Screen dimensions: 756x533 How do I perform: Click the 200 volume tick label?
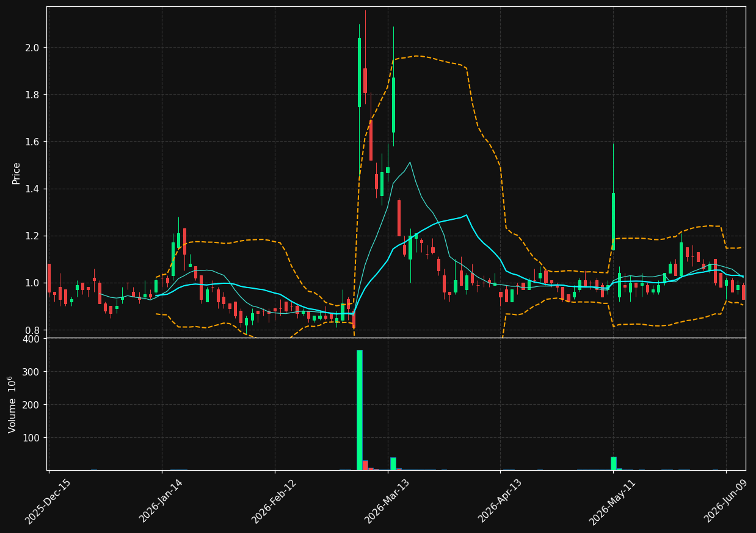pyautogui.click(x=31, y=405)
